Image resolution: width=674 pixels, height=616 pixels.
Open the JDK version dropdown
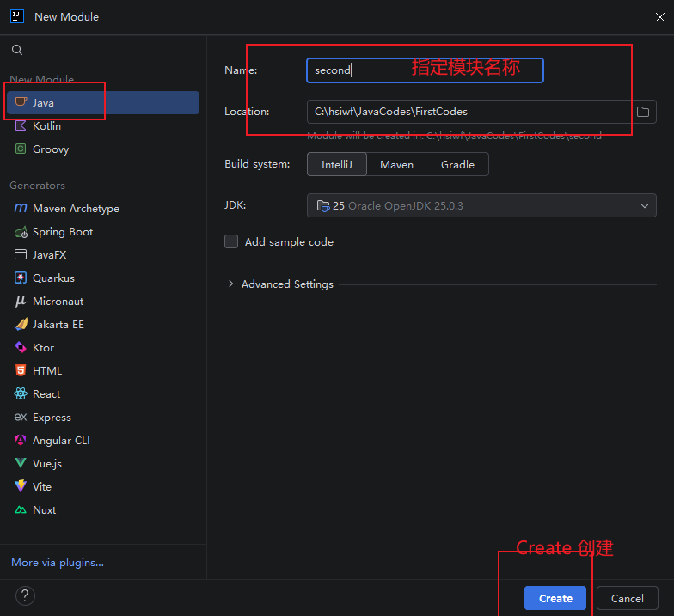pyautogui.click(x=481, y=205)
